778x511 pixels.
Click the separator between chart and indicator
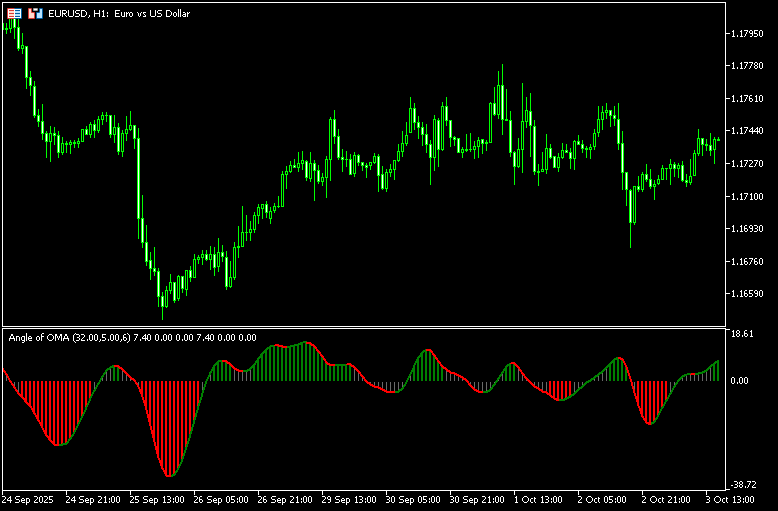coord(360,326)
